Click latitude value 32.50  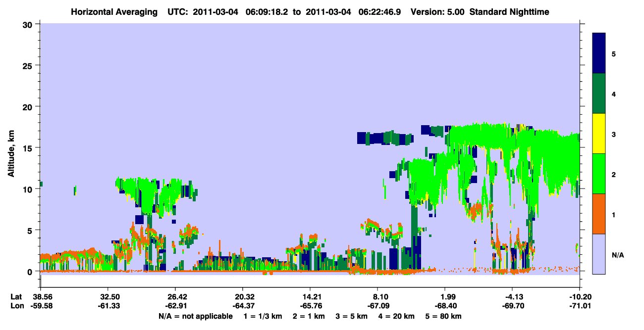tap(107, 297)
